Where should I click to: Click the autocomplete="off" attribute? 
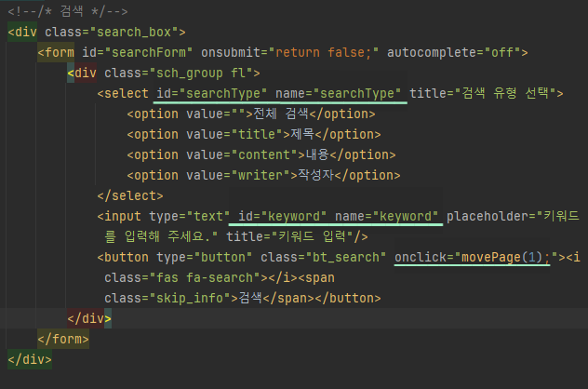pyautogui.click(x=454, y=52)
